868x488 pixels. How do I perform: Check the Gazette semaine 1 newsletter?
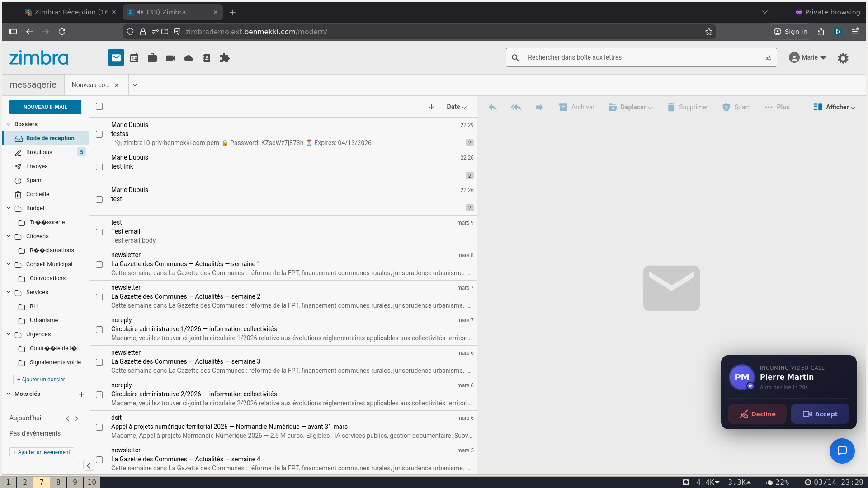pyautogui.click(x=99, y=264)
